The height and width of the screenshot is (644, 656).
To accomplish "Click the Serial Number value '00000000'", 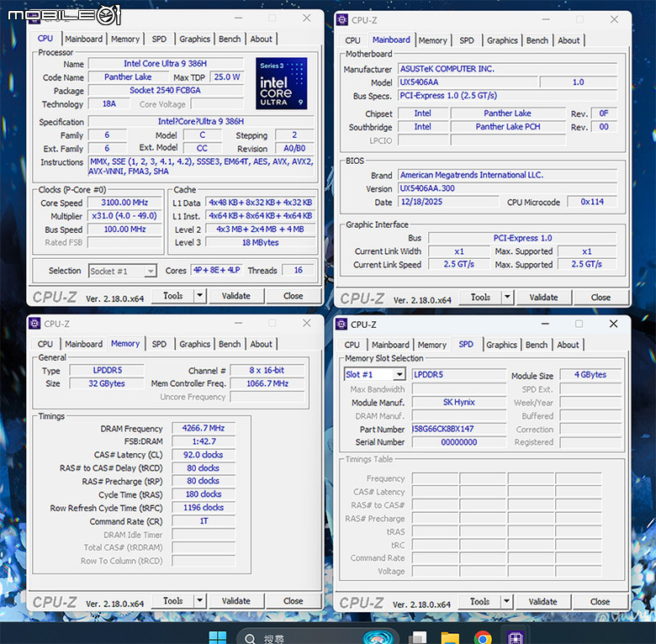I will click(459, 442).
